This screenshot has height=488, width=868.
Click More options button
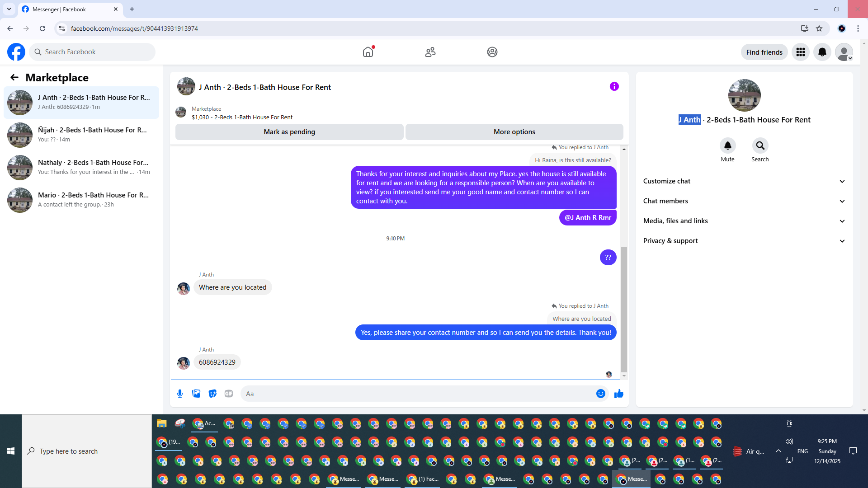click(x=514, y=132)
